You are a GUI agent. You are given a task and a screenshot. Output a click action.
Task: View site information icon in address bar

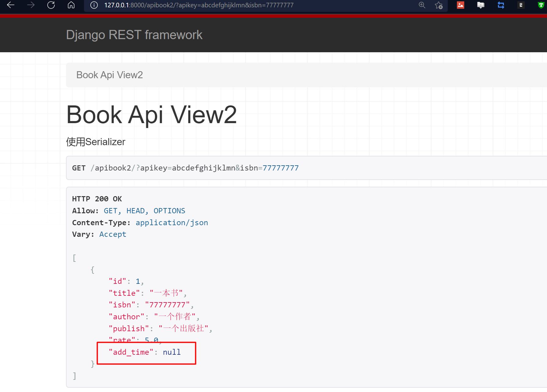click(x=94, y=5)
